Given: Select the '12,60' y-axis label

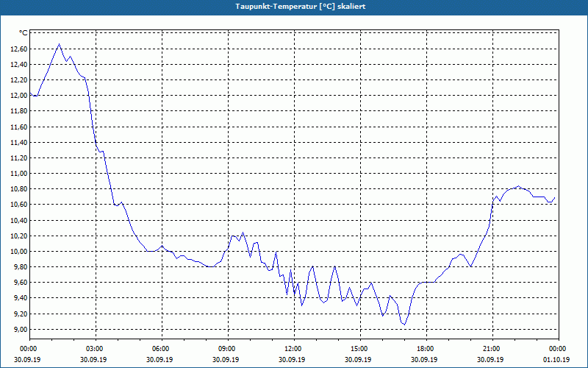Looking at the screenshot, I should tap(19, 49).
